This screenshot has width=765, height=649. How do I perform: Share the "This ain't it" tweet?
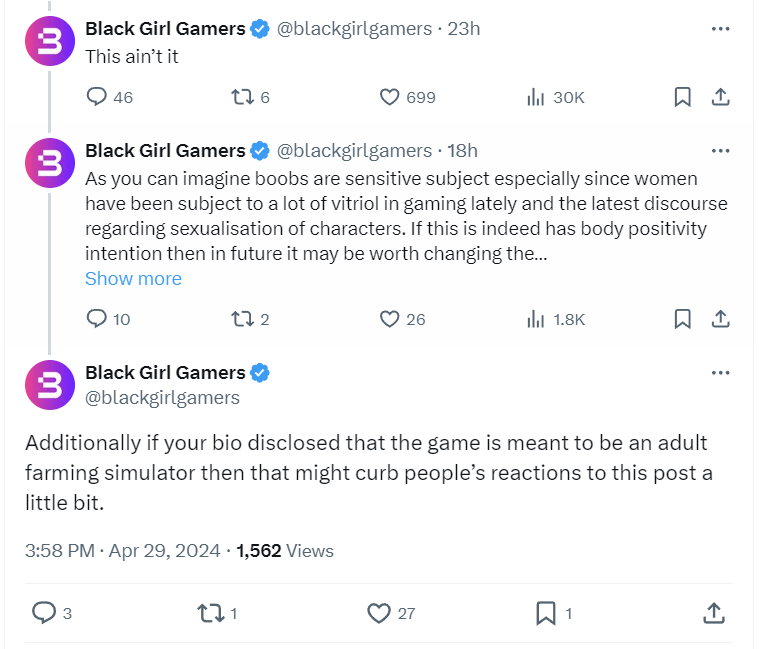[719, 97]
